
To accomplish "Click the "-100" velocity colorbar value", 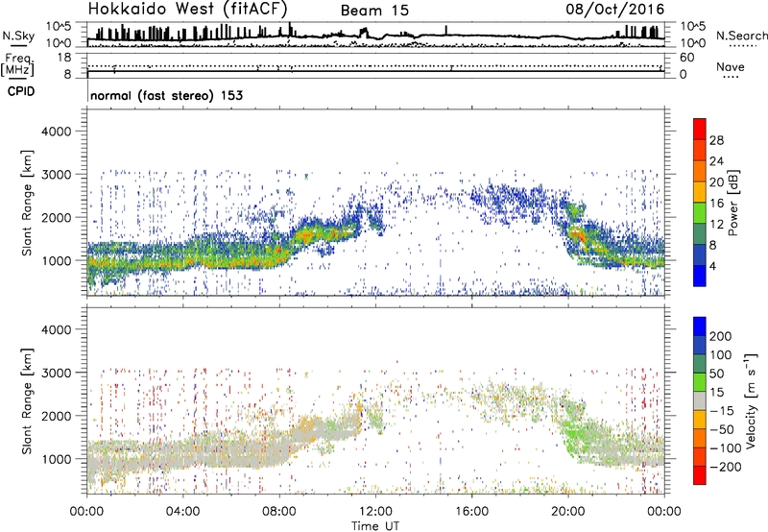I will coord(726,448).
